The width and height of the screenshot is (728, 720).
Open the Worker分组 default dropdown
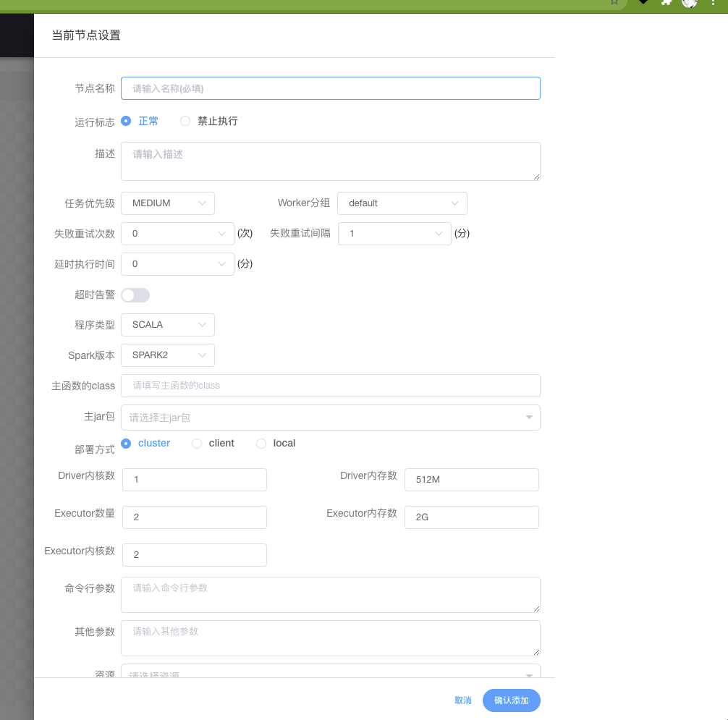click(x=402, y=203)
